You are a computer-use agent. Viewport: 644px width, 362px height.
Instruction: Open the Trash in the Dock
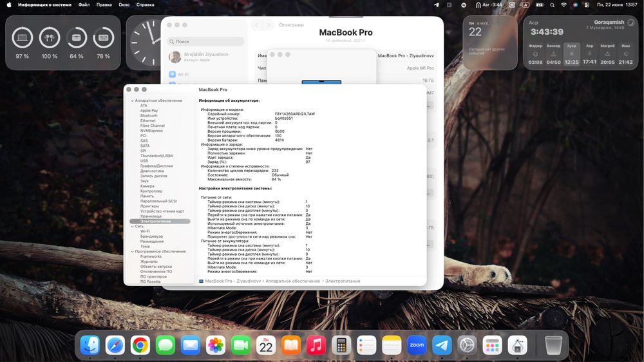(553, 345)
